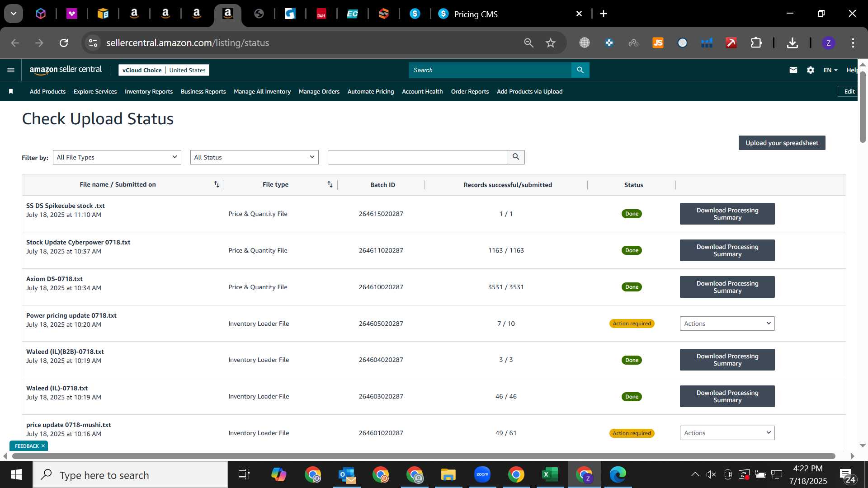Click the horizontal page scrollbar

pos(424,456)
